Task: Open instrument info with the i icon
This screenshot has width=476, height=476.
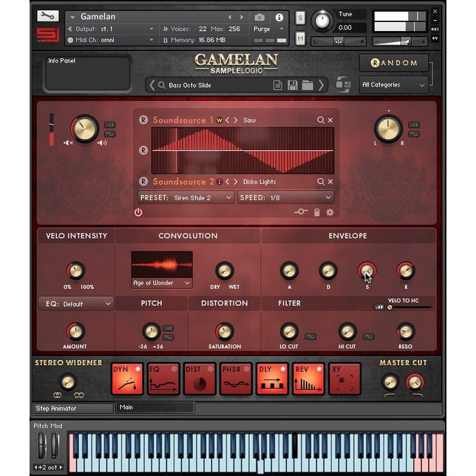Action: (x=279, y=17)
